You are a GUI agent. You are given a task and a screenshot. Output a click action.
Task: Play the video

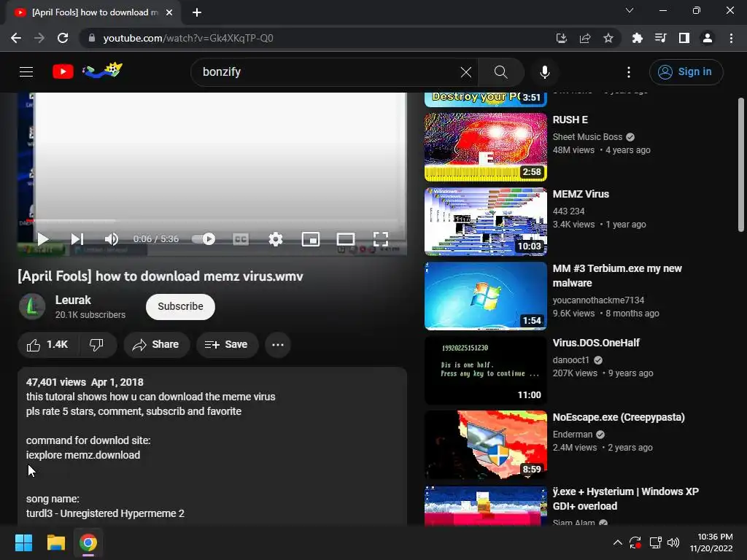(43, 239)
